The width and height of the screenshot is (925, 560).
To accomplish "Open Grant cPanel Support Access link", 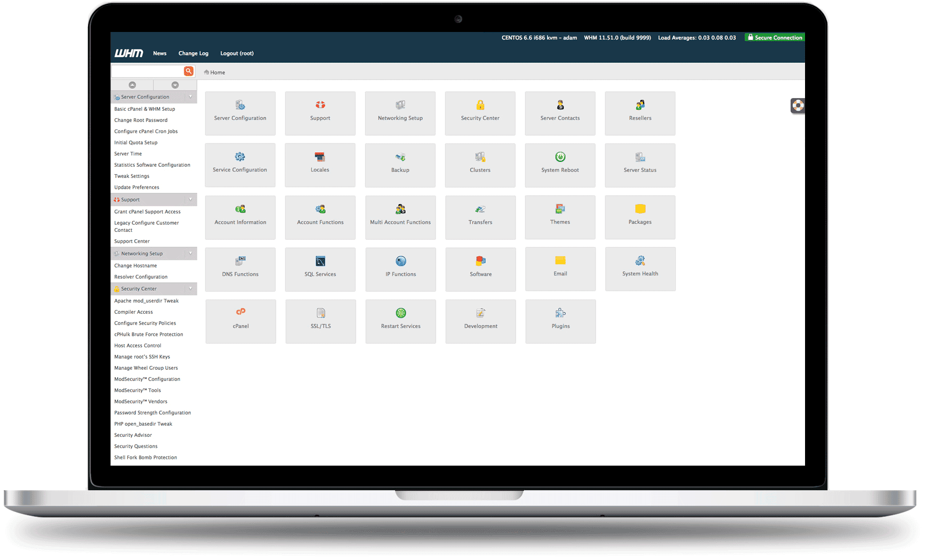I will [x=147, y=212].
